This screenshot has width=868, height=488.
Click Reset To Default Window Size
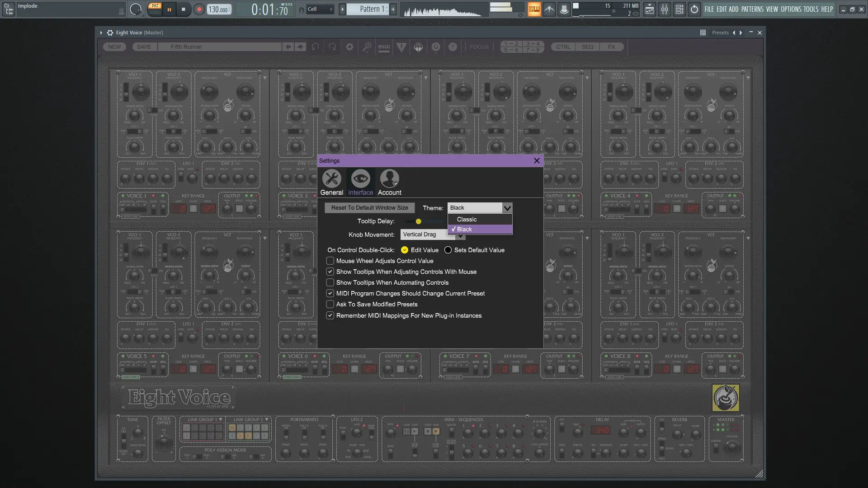tap(369, 208)
